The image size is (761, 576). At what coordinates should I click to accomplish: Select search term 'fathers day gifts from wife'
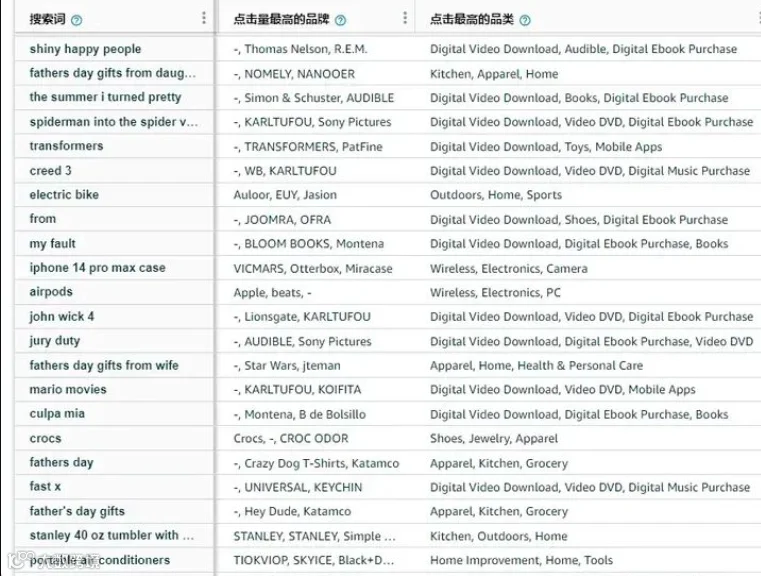point(104,365)
